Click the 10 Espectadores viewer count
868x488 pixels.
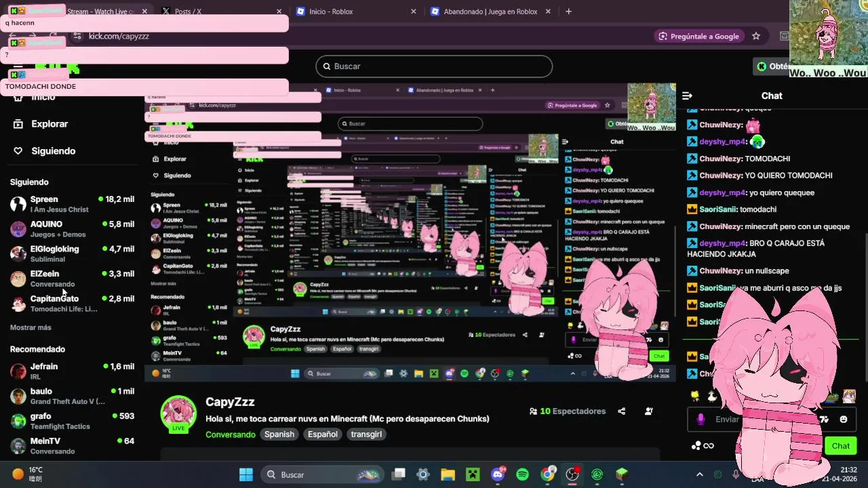coord(568,411)
